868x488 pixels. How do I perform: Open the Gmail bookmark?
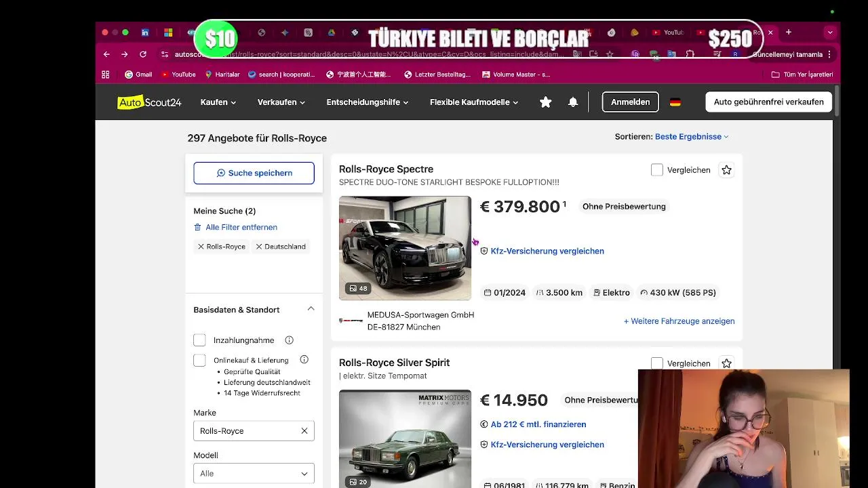138,75
